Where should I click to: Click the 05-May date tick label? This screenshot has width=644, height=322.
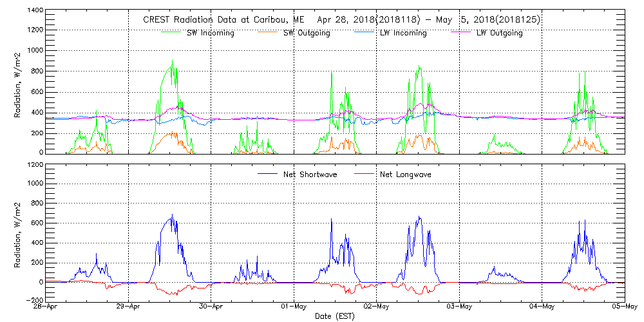(x=623, y=307)
